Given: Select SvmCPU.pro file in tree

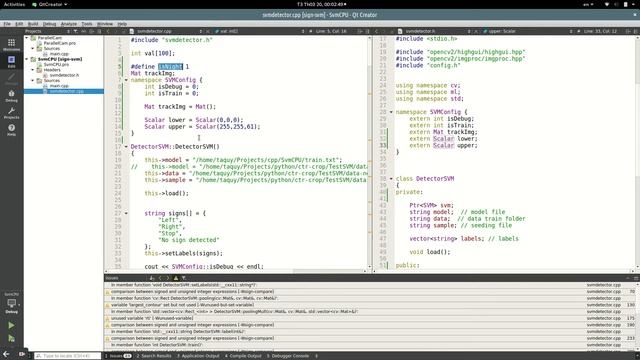Looking at the screenshot, I should coord(56,64).
